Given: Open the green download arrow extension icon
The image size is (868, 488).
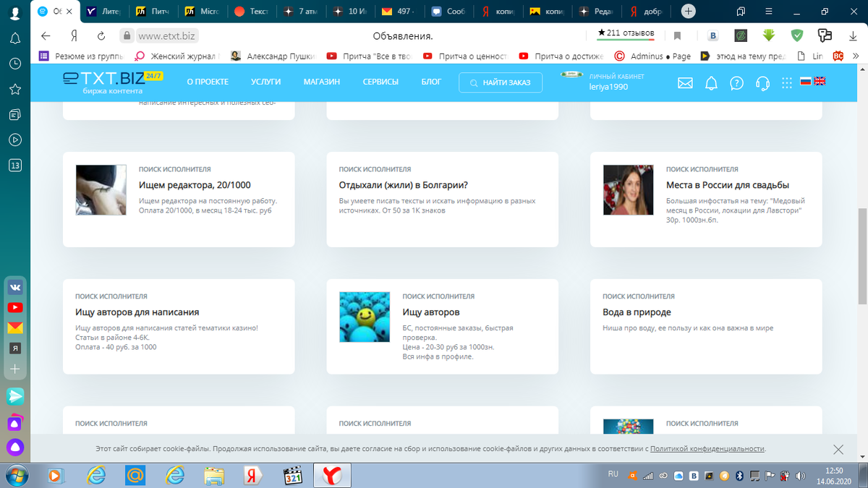Looking at the screenshot, I should click(x=768, y=35).
